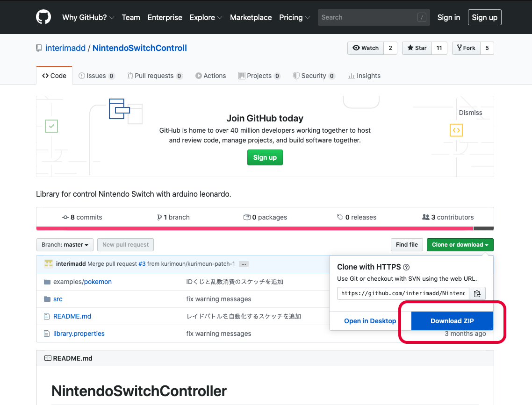The width and height of the screenshot is (532, 405).
Task: Open the library.properties file link
Action: [x=79, y=334]
